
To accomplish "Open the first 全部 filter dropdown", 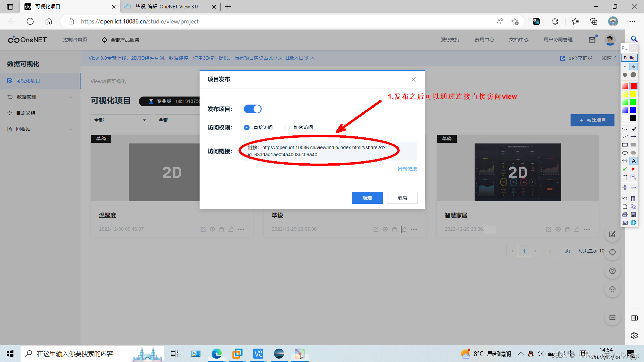I will [120, 120].
